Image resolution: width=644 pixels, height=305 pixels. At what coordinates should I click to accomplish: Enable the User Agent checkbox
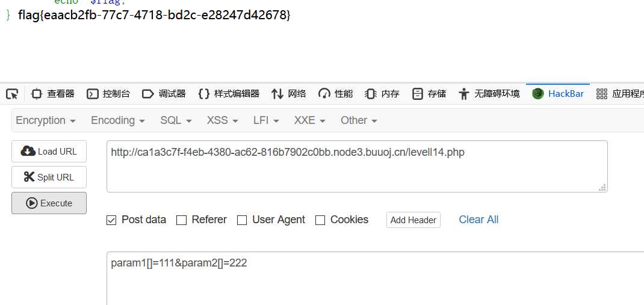[243, 220]
